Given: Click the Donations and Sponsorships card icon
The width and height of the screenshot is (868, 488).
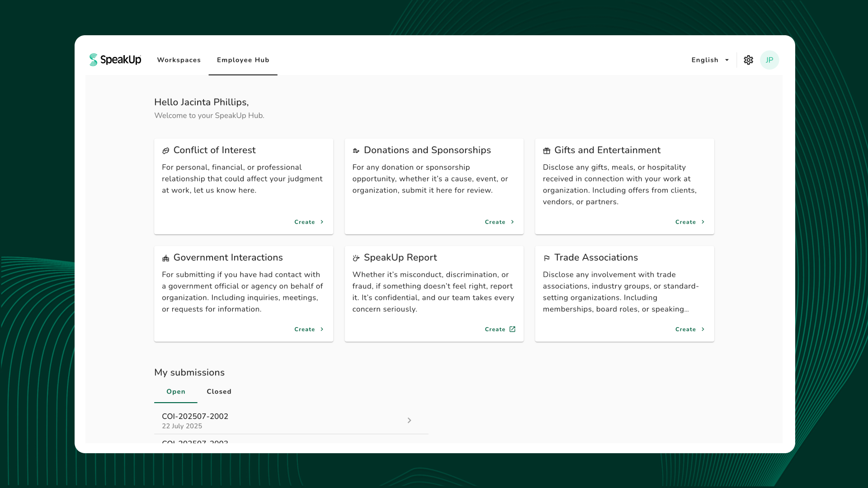Looking at the screenshot, I should 356,151.
